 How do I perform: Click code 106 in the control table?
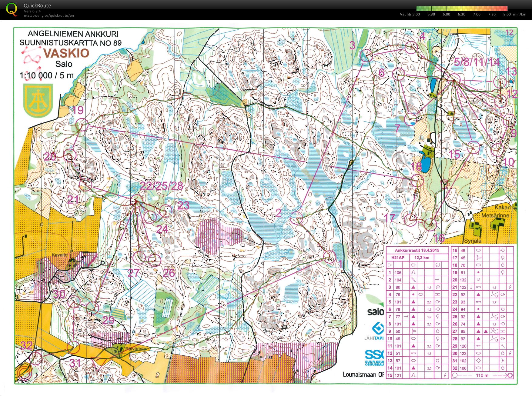point(398,272)
